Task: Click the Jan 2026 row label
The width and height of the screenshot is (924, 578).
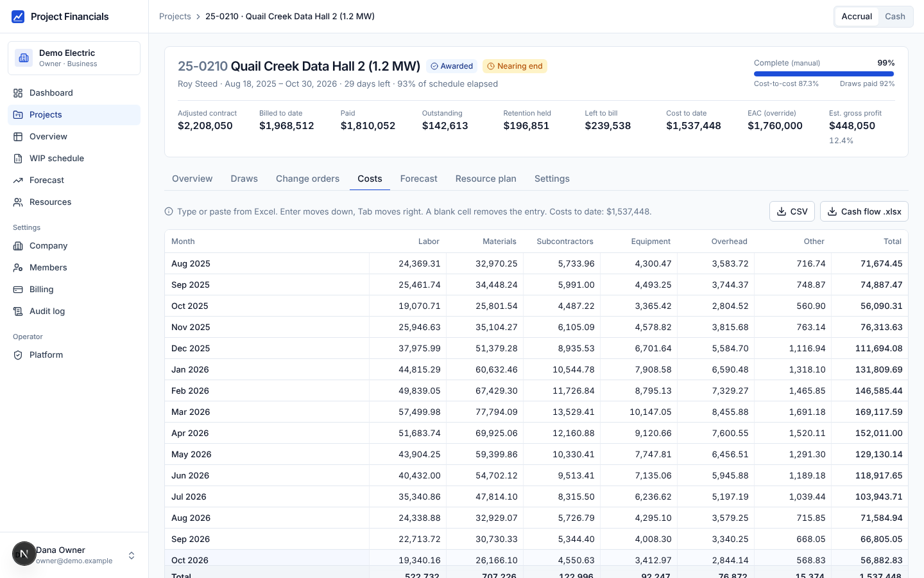Action: click(x=190, y=369)
